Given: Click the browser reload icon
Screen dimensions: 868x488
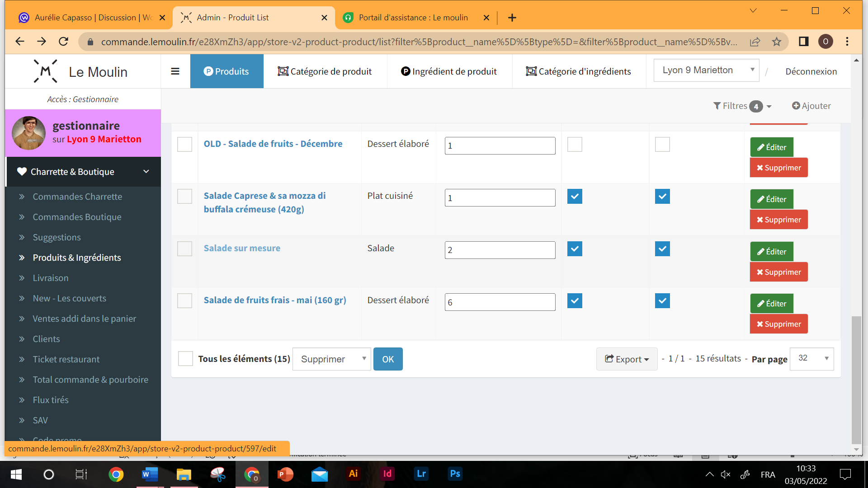Looking at the screenshot, I should click(64, 42).
